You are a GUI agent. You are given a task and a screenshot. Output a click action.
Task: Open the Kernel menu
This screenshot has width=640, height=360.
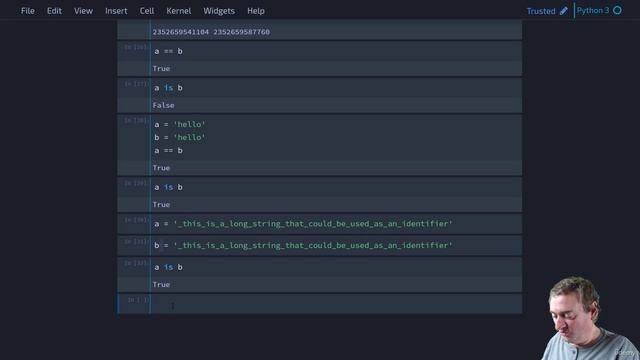178,11
